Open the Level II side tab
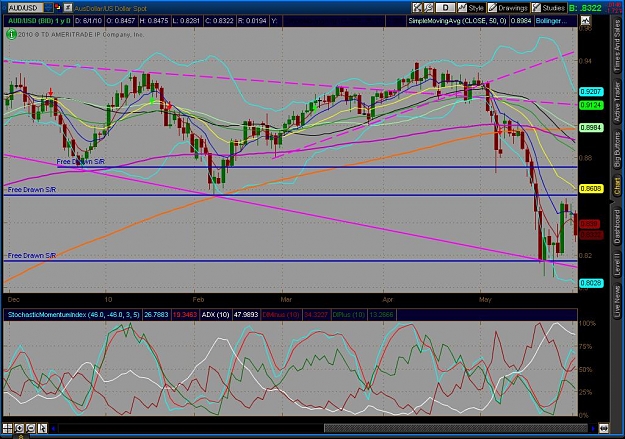Screen dimensions: 625x439 coord(617,264)
